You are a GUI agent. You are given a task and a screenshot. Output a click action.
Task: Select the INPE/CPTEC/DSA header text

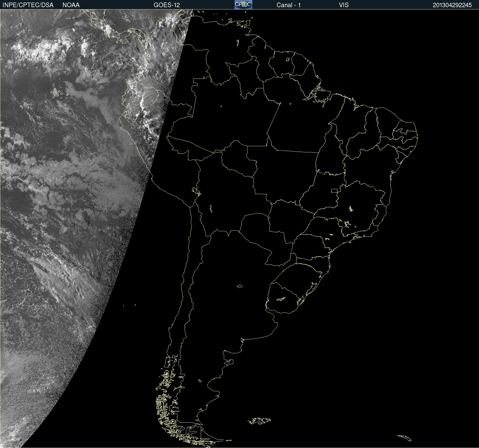point(28,5)
